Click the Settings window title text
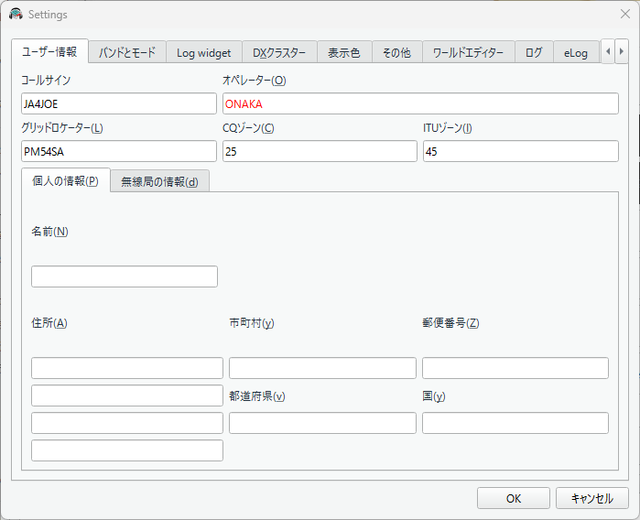Image resolution: width=640 pixels, height=520 pixels. coord(48,15)
